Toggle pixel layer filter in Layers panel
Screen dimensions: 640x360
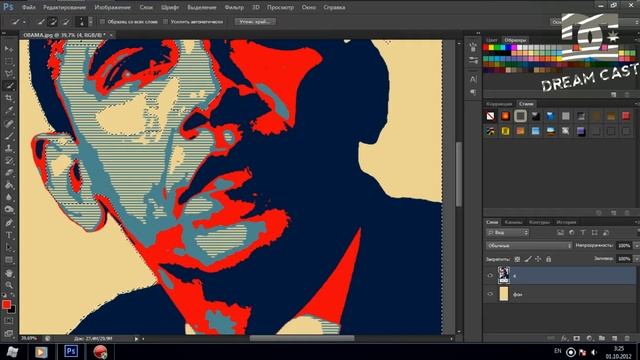(x=560, y=233)
